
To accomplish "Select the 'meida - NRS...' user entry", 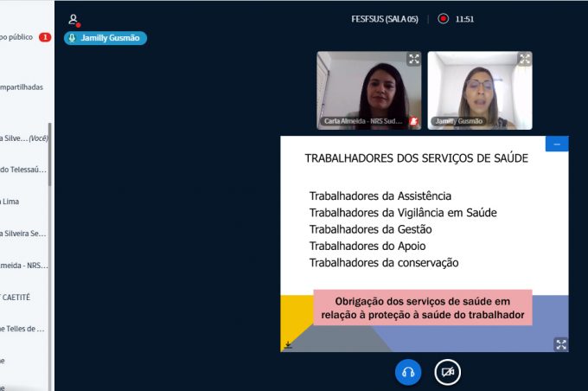I will click(24, 266).
